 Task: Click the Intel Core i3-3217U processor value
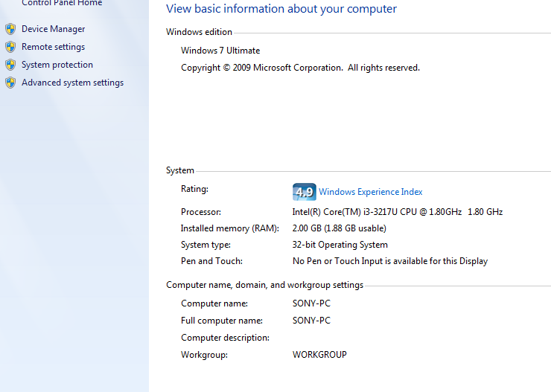(x=398, y=212)
